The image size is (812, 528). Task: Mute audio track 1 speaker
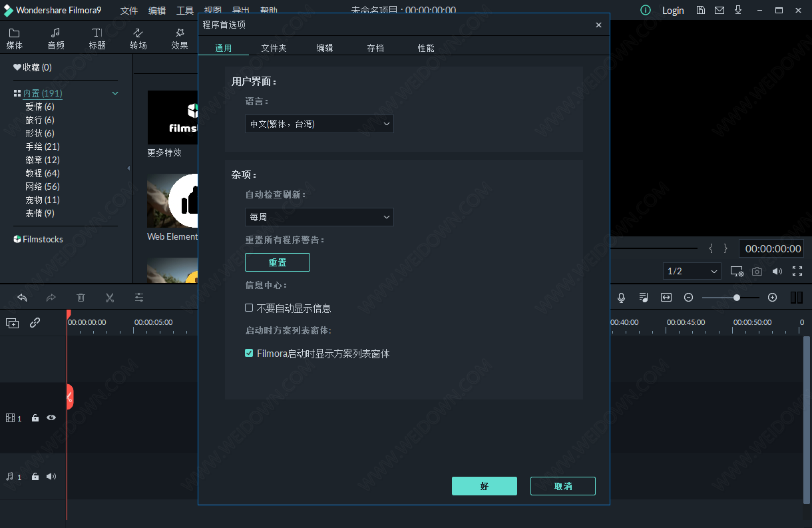(51, 477)
